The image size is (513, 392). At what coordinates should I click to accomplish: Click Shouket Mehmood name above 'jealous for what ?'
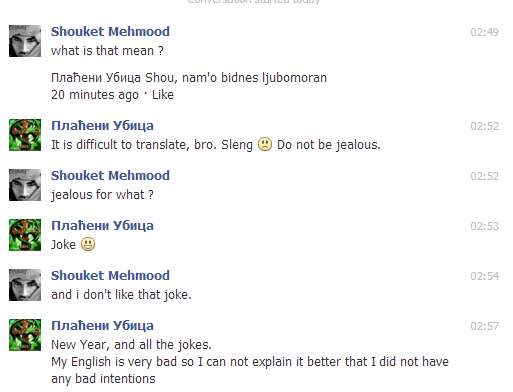110,176
